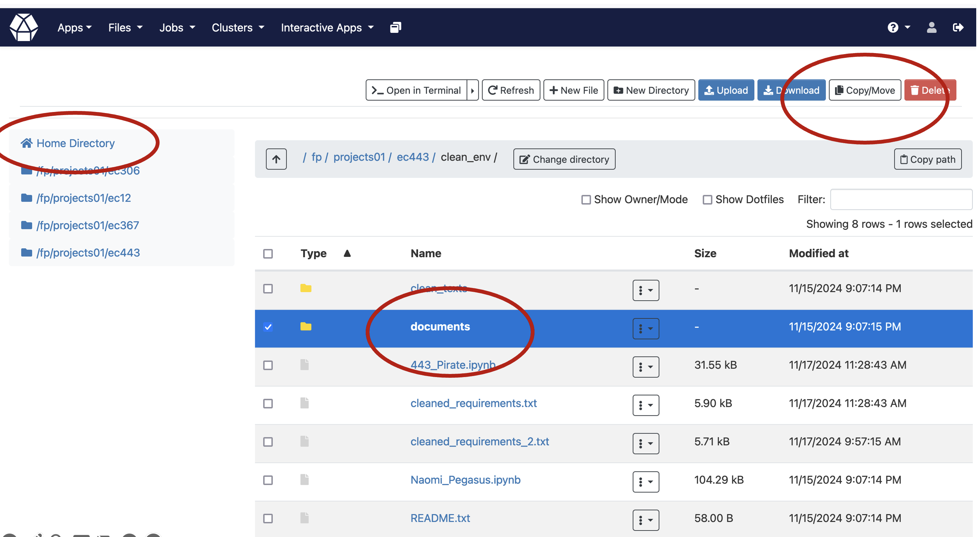980x537 pixels.
Task: Click the Change directory button
Action: (564, 159)
